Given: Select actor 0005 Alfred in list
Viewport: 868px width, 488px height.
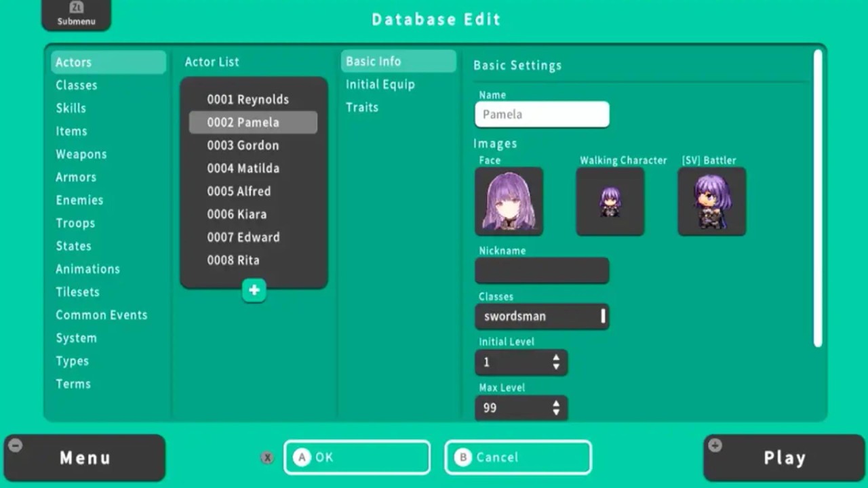Looking at the screenshot, I should coord(239,191).
